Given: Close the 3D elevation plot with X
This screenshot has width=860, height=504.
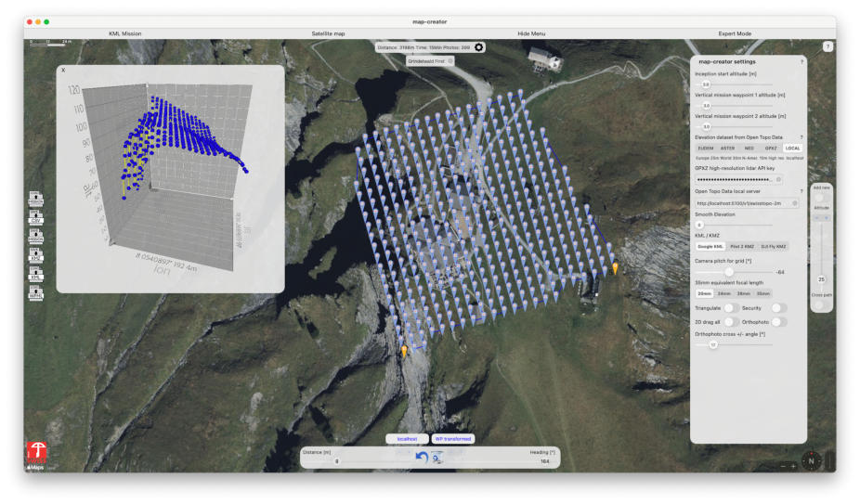Looking at the screenshot, I should (x=63, y=70).
